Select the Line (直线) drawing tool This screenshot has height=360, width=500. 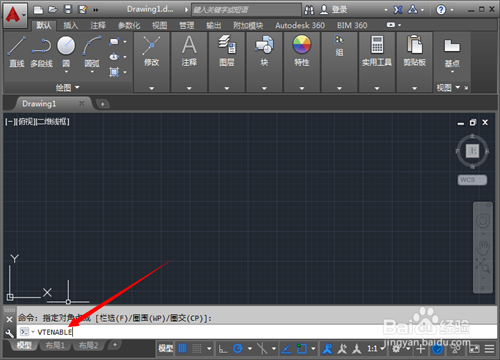point(17,52)
